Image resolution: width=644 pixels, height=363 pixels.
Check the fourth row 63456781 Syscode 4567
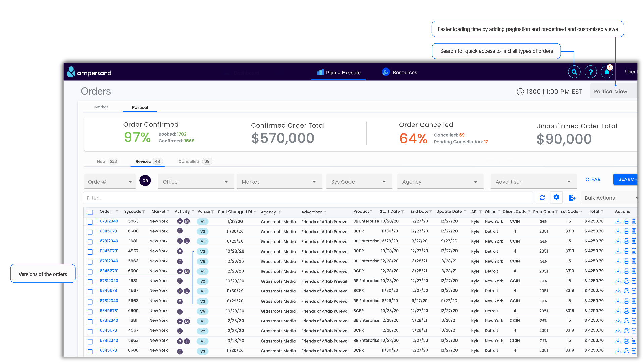click(x=90, y=252)
